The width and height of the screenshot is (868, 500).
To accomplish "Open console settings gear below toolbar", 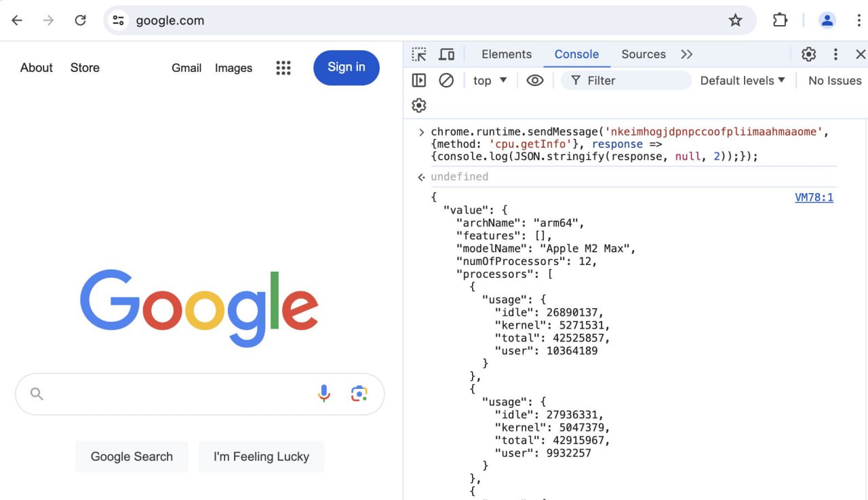I will (x=419, y=106).
